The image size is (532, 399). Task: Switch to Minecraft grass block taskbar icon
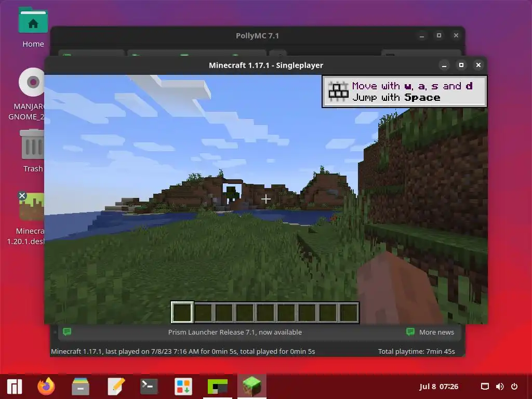tap(252, 387)
